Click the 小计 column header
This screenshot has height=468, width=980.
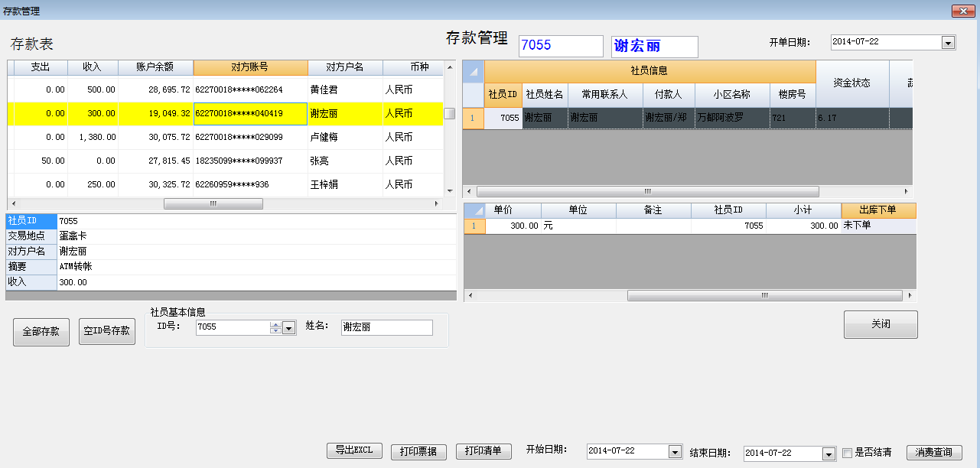(803, 210)
